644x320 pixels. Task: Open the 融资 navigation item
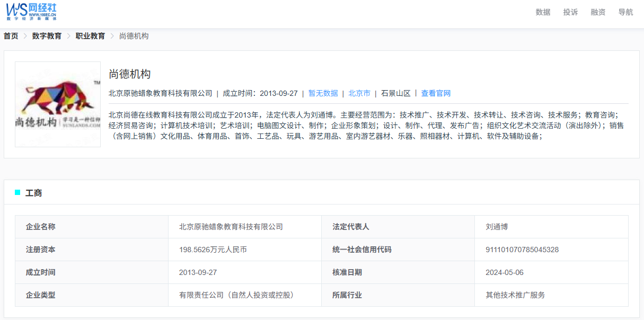(598, 12)
